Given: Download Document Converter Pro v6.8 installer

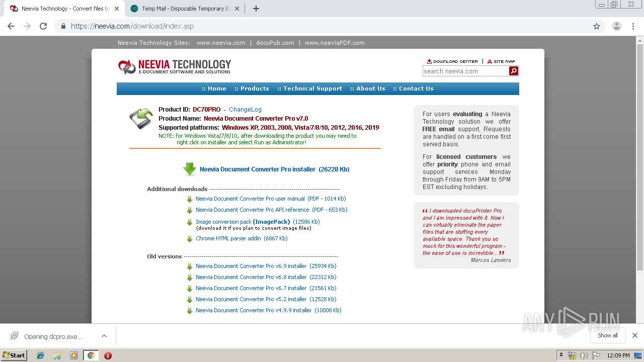Looking at the screenshot, I should (266, 278).
